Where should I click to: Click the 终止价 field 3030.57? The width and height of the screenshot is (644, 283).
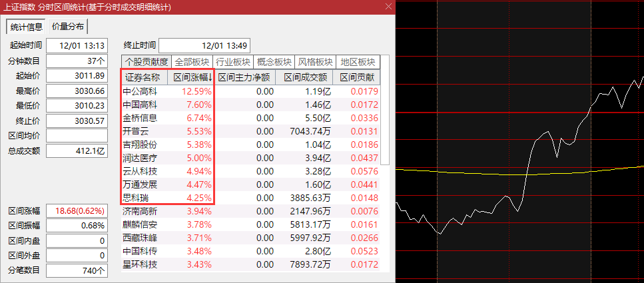click(x=77, y=121)
